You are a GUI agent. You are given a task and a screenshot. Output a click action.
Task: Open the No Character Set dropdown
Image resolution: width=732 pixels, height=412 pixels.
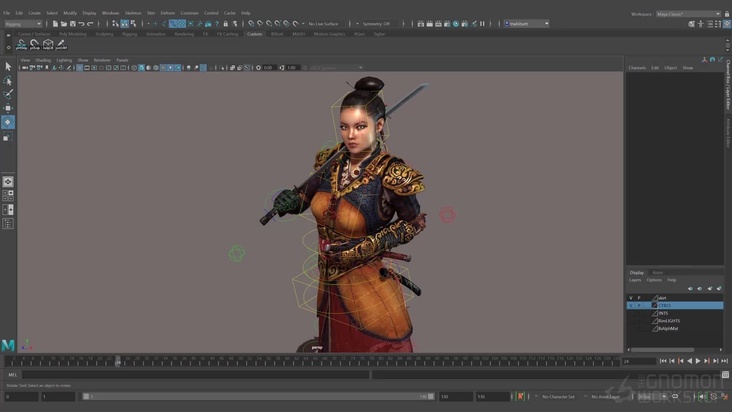(558, 397)
